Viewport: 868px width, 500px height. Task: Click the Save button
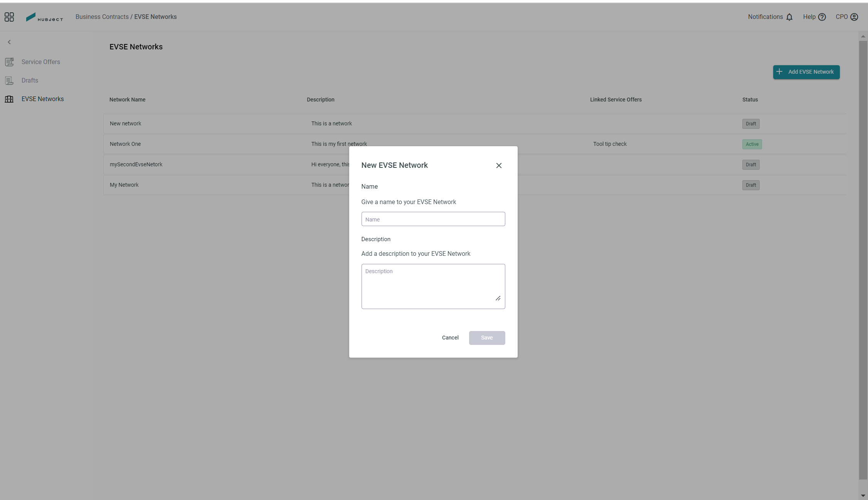[x=487, y=338]
